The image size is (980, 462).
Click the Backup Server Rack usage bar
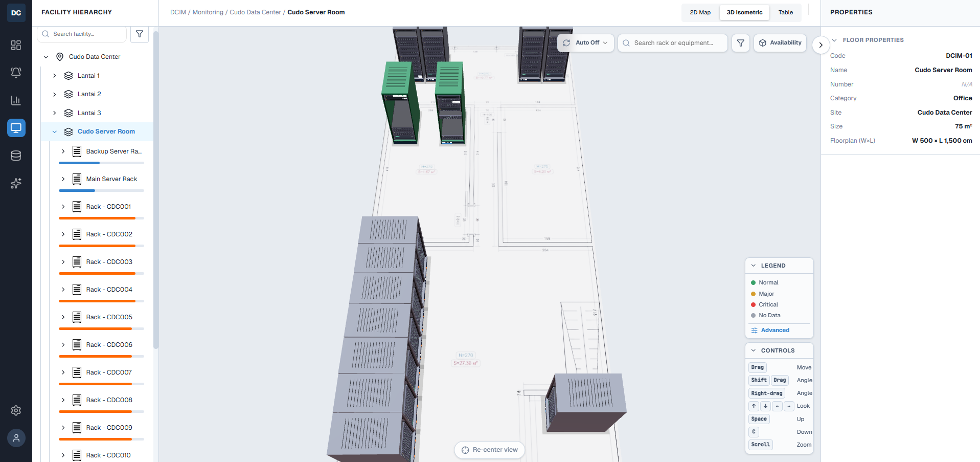coord(101,163)
